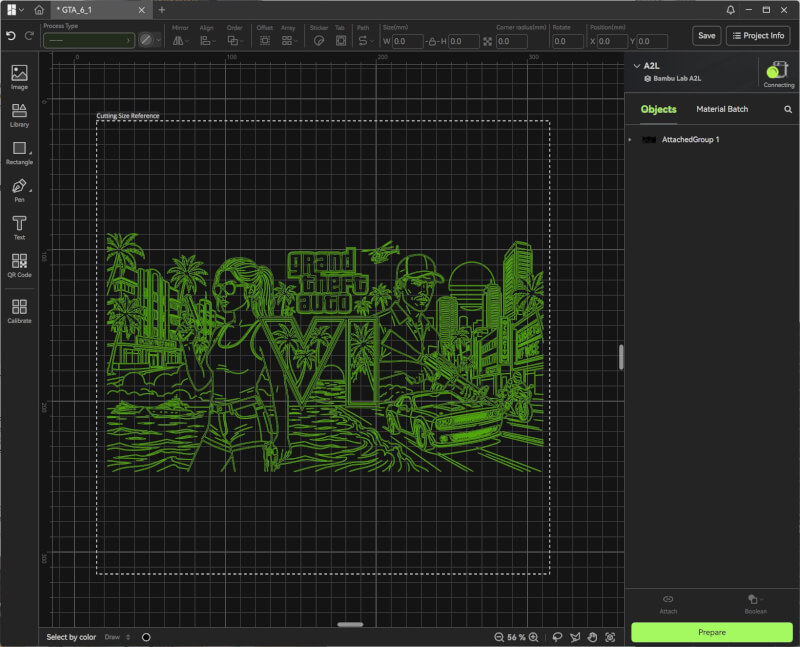
Task: Edit the X position field
Action: [x=612, y=41]
